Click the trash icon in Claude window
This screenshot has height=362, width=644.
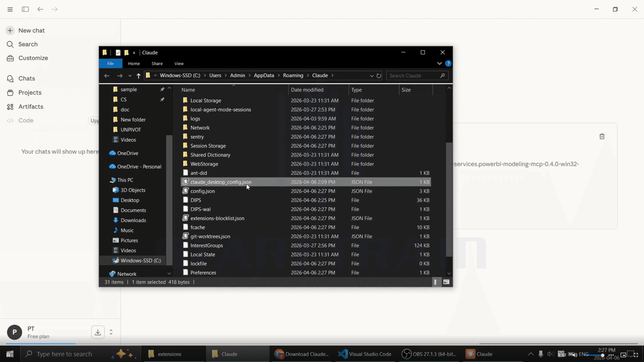pyautogui.click(x=602, y=136)
